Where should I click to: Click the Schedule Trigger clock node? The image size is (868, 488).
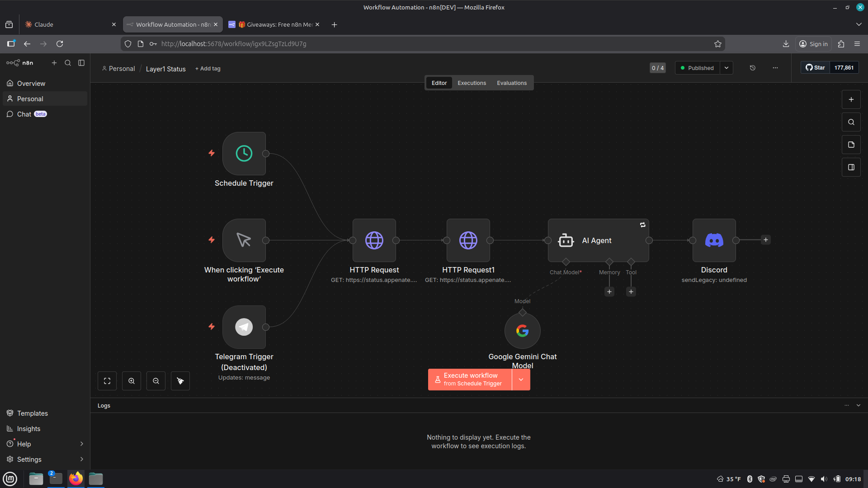coord(244,154)
